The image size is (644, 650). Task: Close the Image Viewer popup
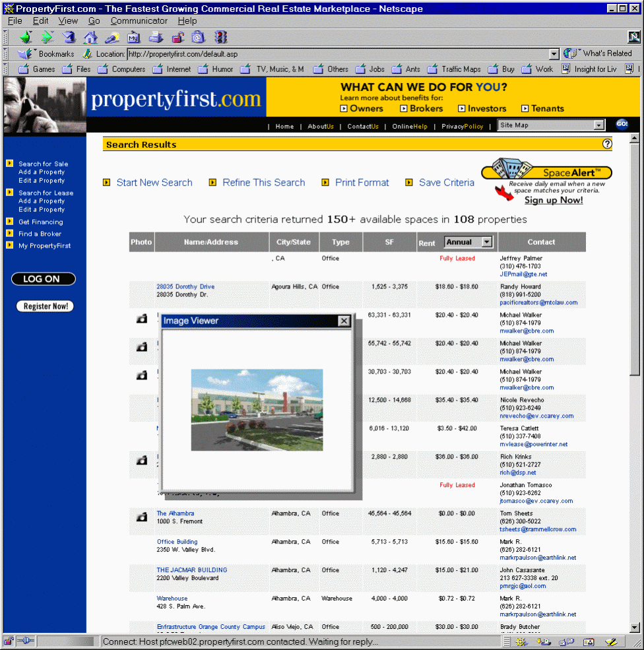[x=344, y=321]
